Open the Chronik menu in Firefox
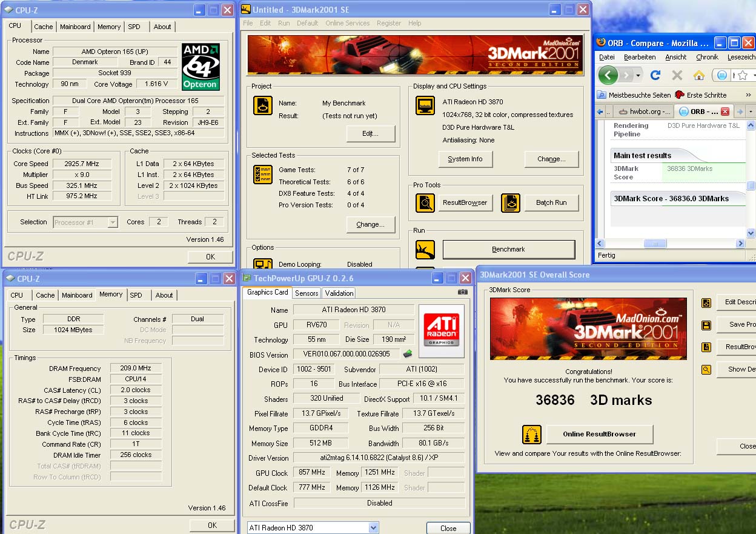The width and height of the screenshot is (756, 534). coord(707,57)
